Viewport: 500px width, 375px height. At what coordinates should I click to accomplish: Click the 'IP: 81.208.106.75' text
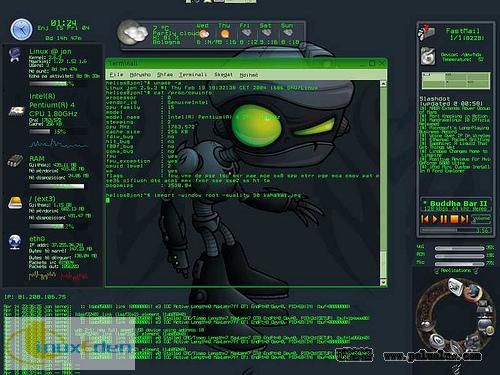point(35,297)
